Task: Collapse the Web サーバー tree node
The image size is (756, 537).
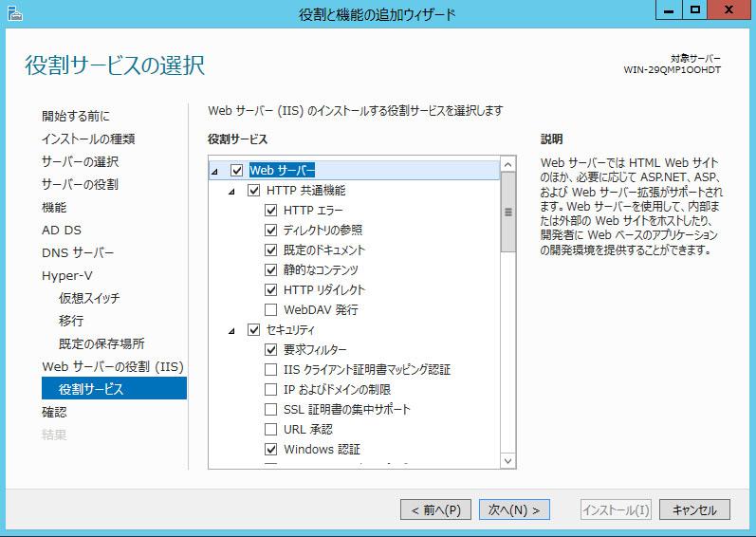Action: 214,171
